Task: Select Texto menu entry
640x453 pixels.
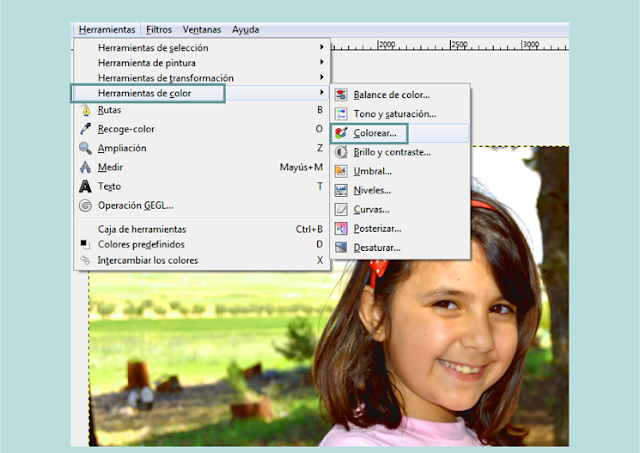Action: (x=202, y=187)
